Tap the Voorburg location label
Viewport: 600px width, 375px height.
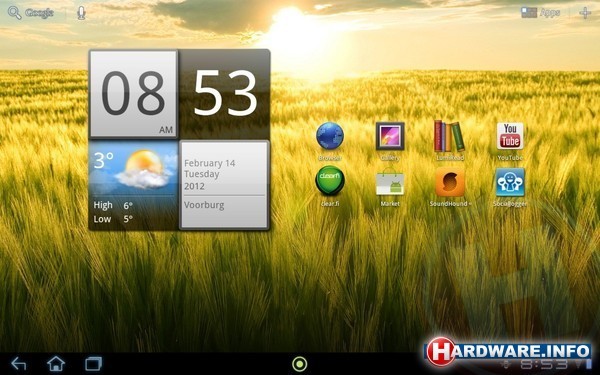pyautogui.click(x=204, y=205)
